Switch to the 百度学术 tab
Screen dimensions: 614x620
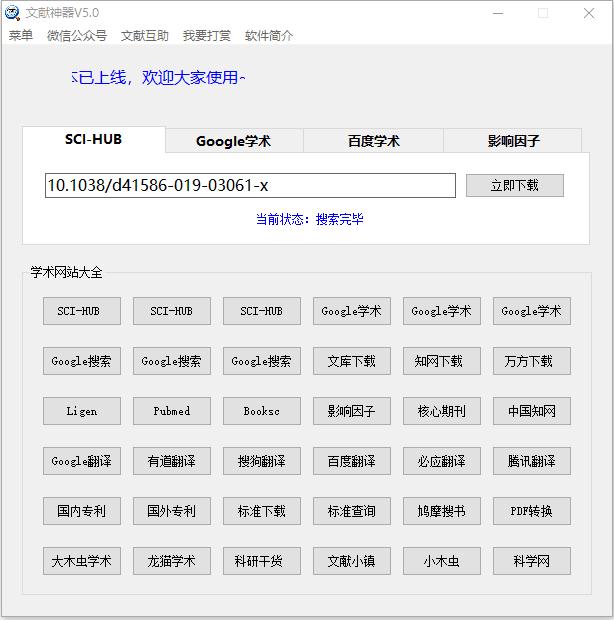[x=373, y=141]
